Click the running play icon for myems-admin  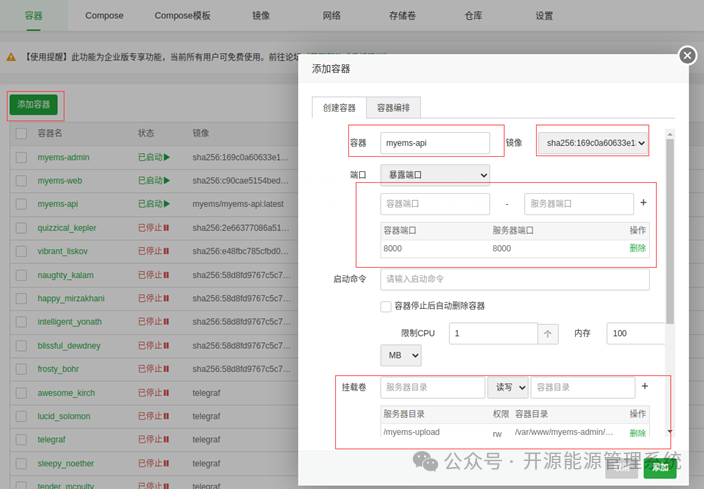point(167,158)
